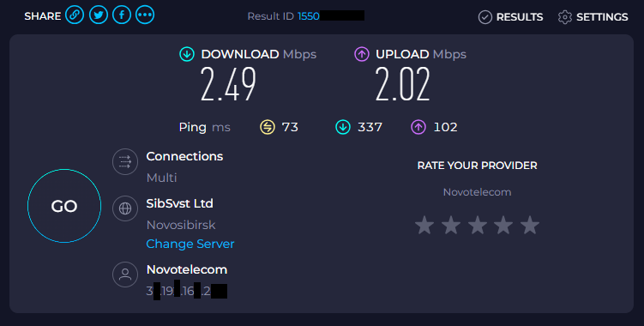Click idle ping value 73
Viewport: 644px width, 326px height.
pos(290,127)
